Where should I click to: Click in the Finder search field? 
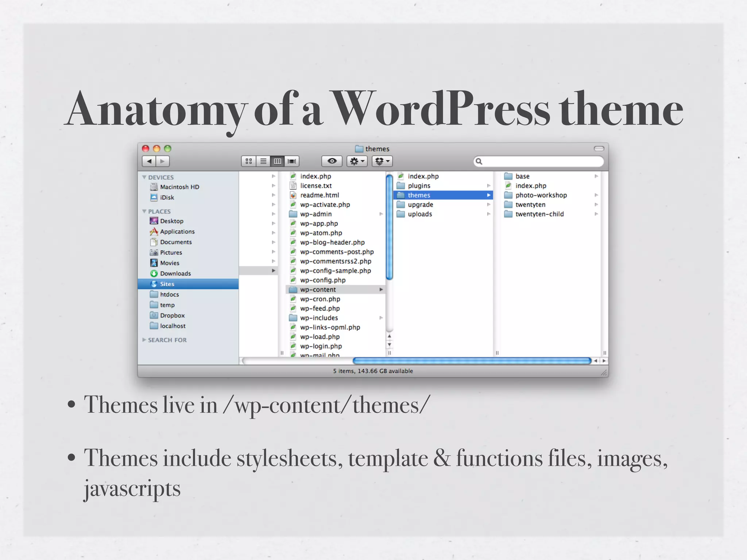point(539,161)
